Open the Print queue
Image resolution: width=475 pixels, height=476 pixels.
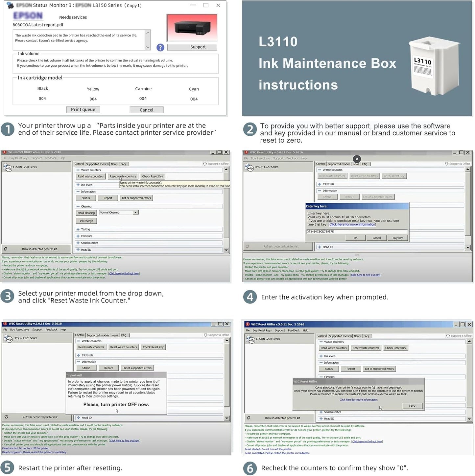click(x=83, y=110)
